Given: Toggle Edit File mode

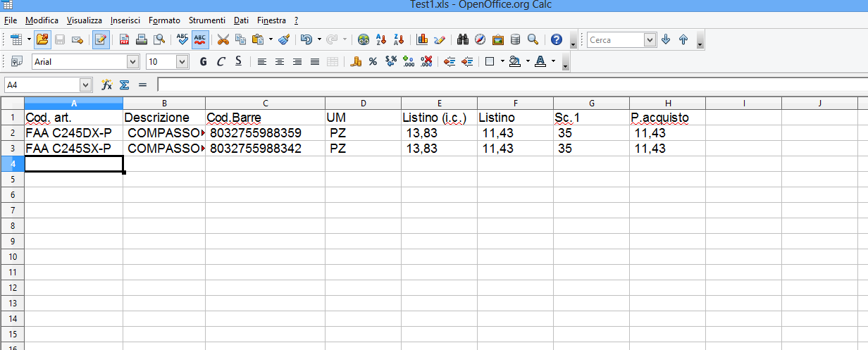Looking at the screenshot, I should [x=101, y=40].
